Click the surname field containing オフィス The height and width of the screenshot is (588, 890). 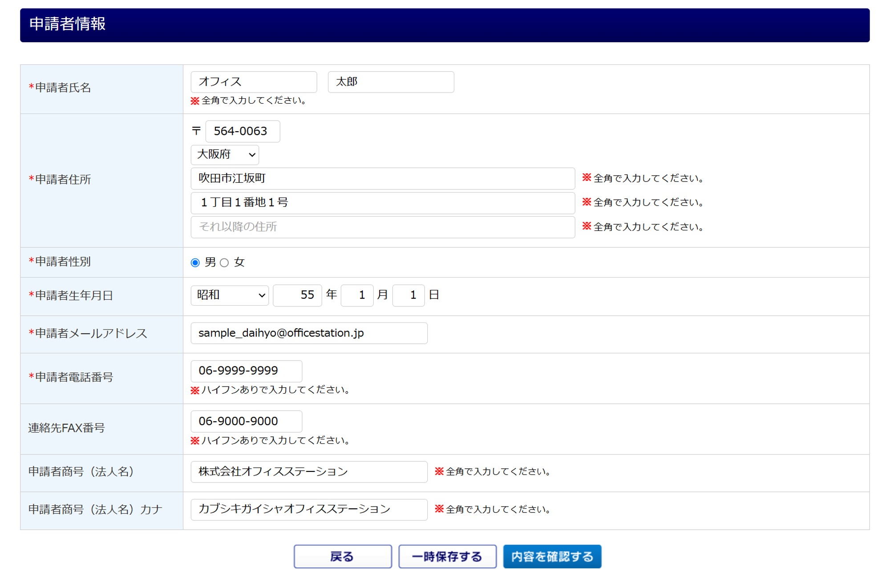tap(254, 82)
